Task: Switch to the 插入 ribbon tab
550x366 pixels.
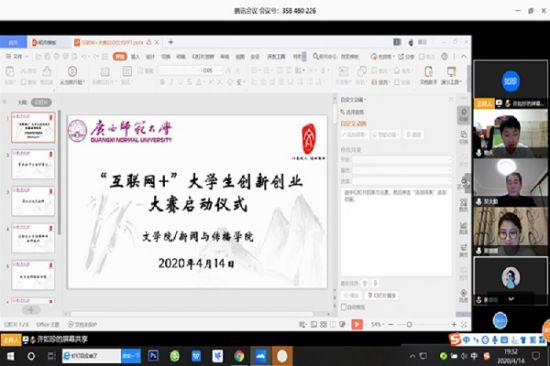Action: coord(135,57)
